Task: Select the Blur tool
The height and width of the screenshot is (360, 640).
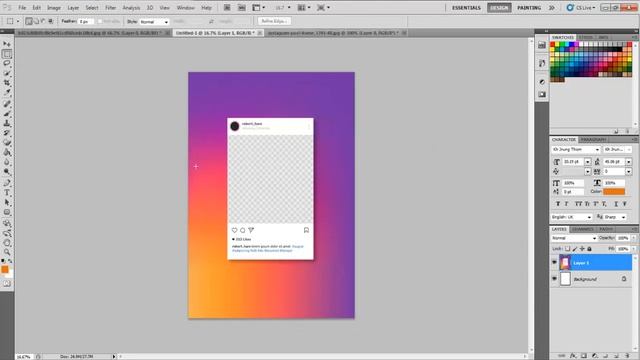Action: click(x=7, y=162)
